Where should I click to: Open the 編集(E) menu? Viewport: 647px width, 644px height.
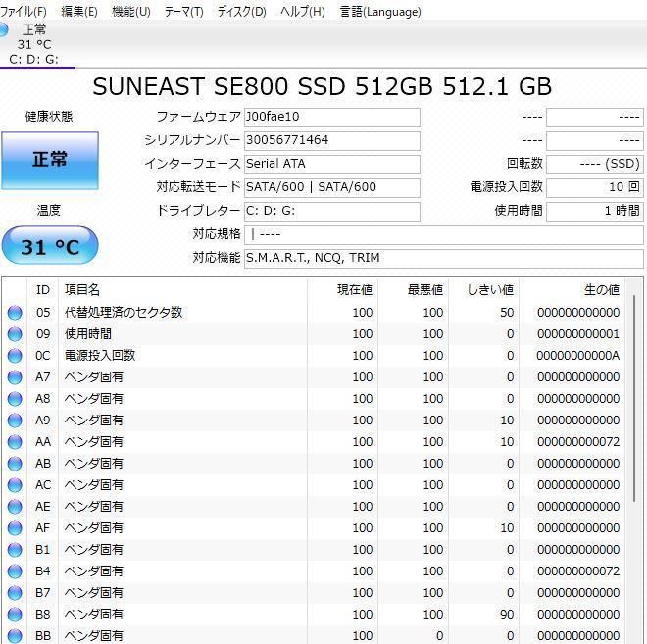[x=79, y=11]
